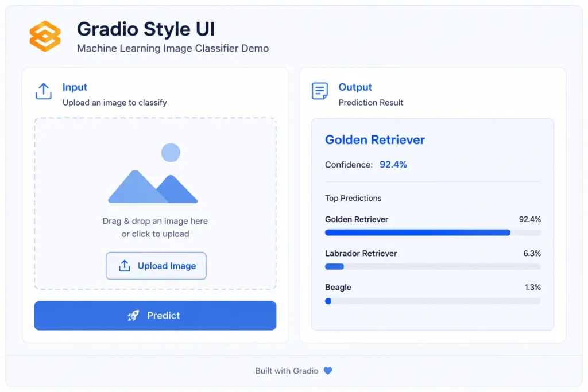Click 'Machine Learning Image Classifier Demo' subtitle
The width and height of the screenshot is (588, 392).
pyautogui.click(x=173, y=48)
